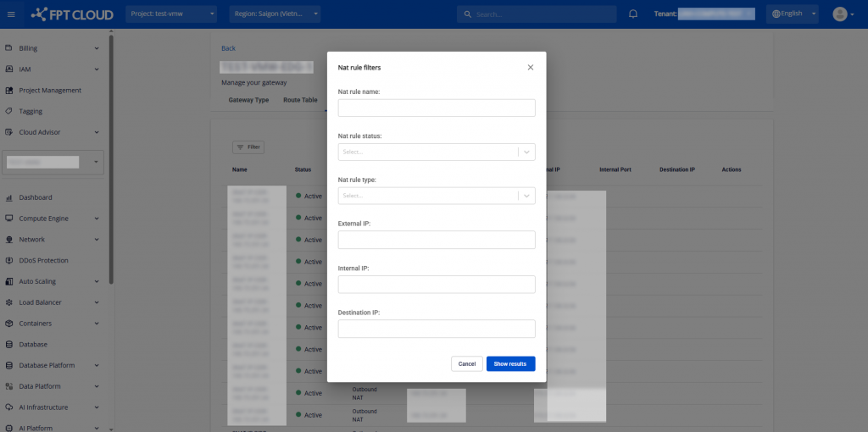Click the Tagging sidebar icon
868x432 pixels.
click(x=8, y=112)
